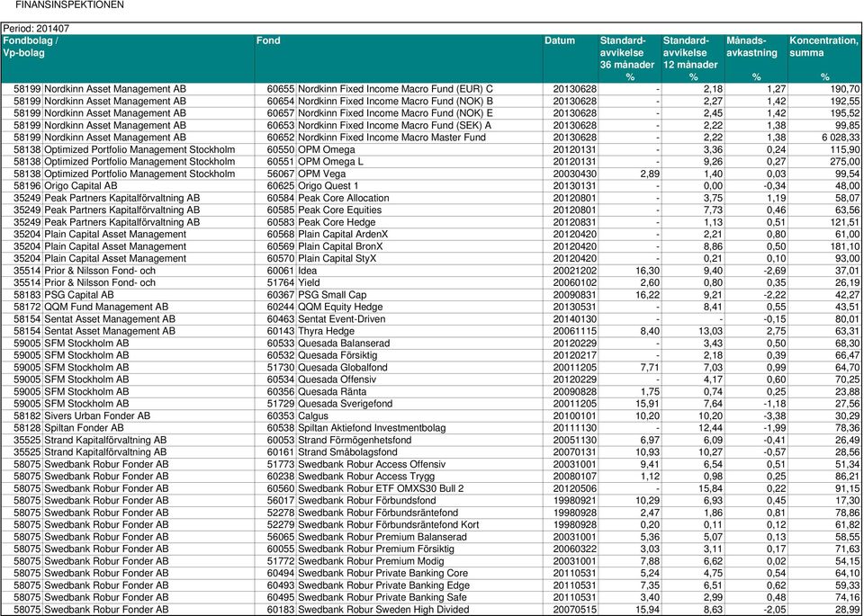Select 'Swedbank Robur Private Banking Safe'
This screenshot has height=616, width=864.
pyautogui.click(x=382, y=598)
